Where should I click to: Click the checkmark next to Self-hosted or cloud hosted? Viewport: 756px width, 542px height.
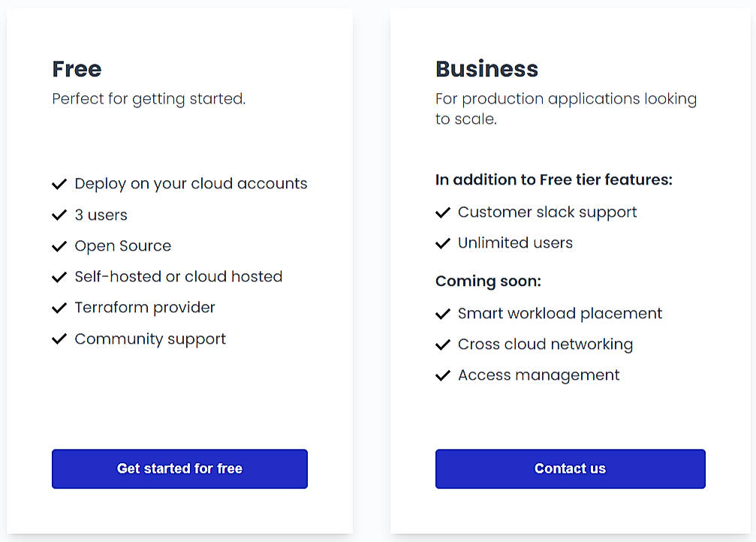click(x=59, y=277)
